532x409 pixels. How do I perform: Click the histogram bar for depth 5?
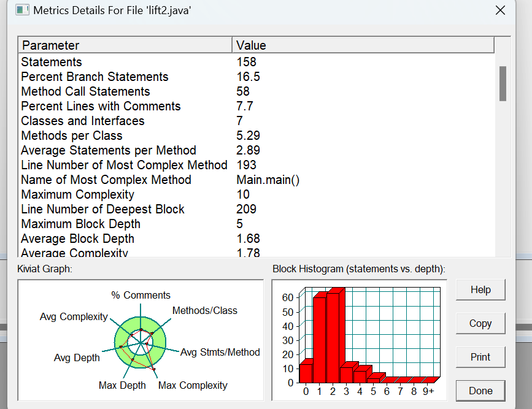(374, 380)
